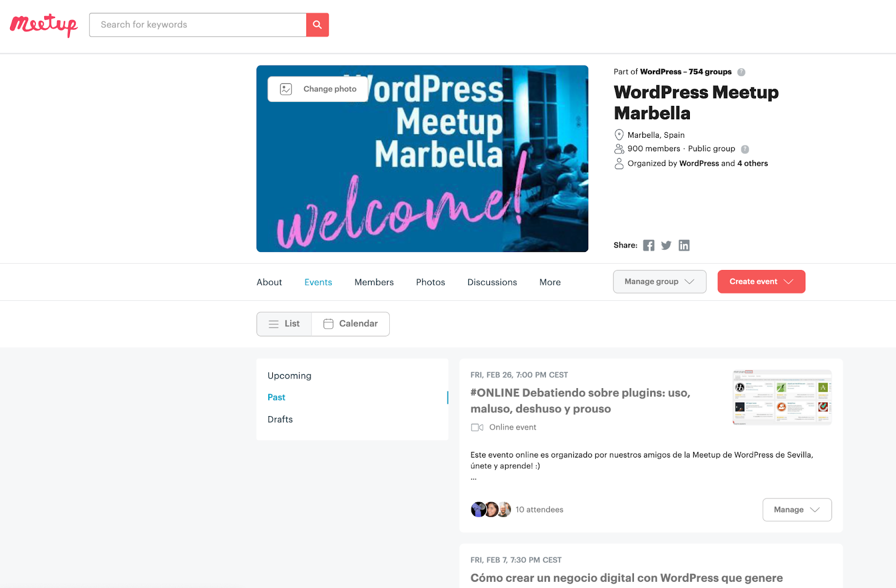Screen dimensions: 896x588
Task: Open the Drafts events list
Action: click(280, 419)
